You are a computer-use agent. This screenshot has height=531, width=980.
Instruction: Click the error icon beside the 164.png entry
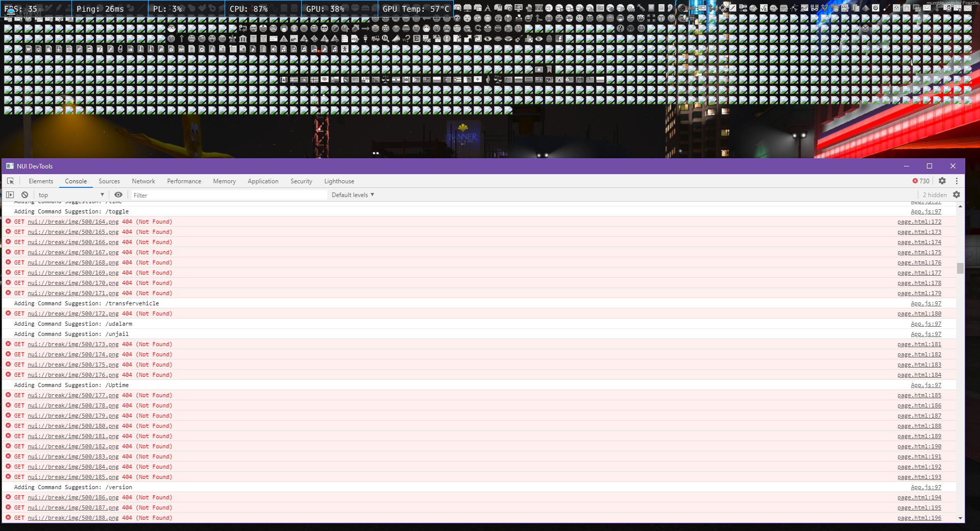point(8,222)
